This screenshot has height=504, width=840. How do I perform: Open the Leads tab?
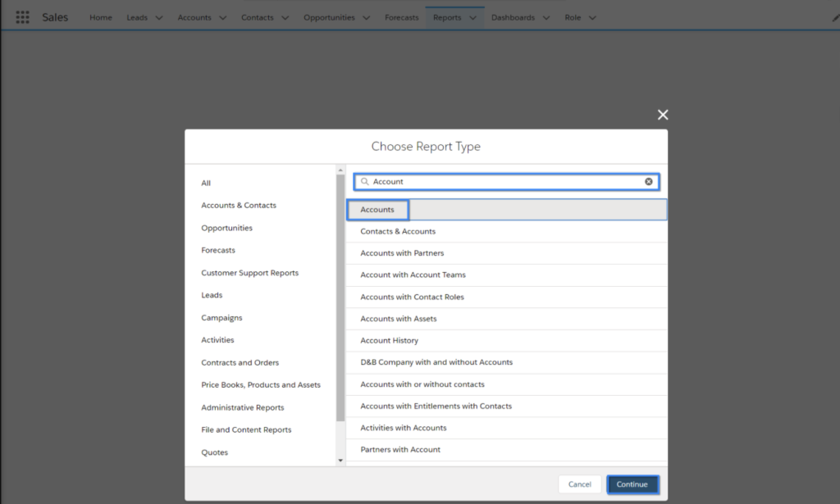(137, 18)
